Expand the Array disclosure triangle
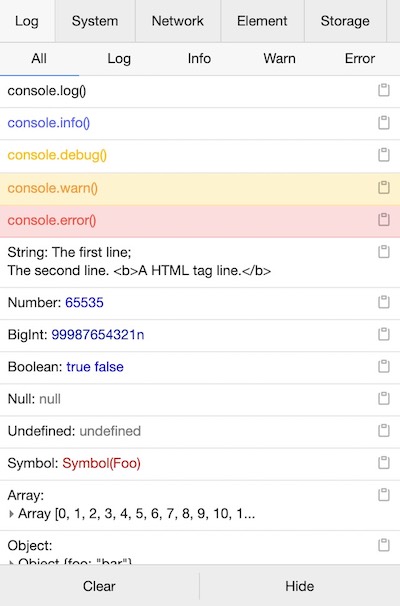 click(x=11, y=514)
